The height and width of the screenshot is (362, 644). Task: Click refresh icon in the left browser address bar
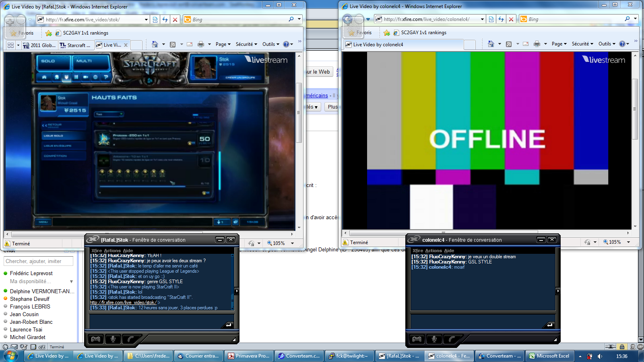(165, 19)
